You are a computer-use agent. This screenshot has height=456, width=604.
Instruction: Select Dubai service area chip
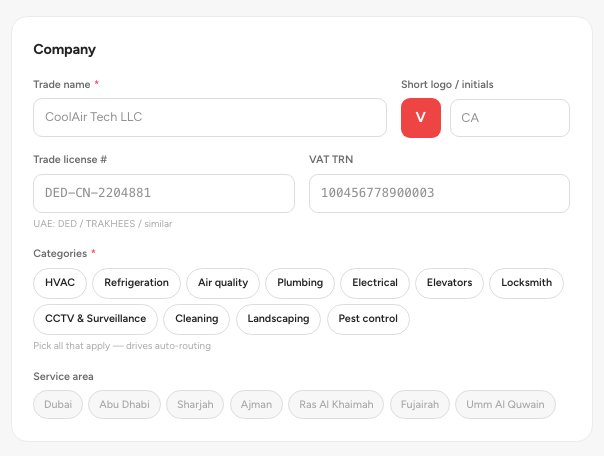coord(58,405)
